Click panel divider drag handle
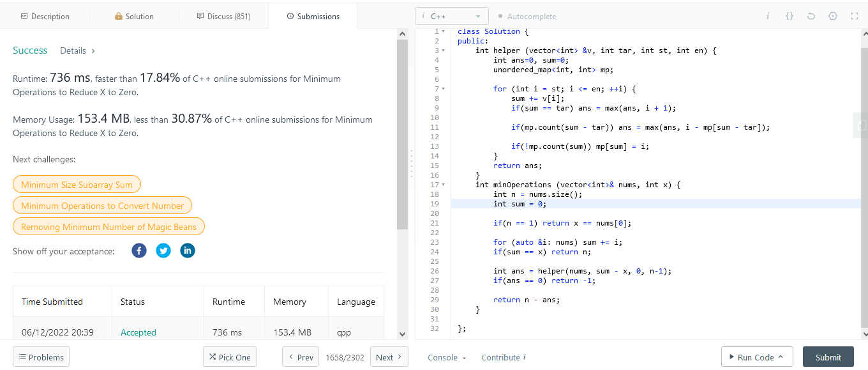868x370 pixels. point(412,163)
